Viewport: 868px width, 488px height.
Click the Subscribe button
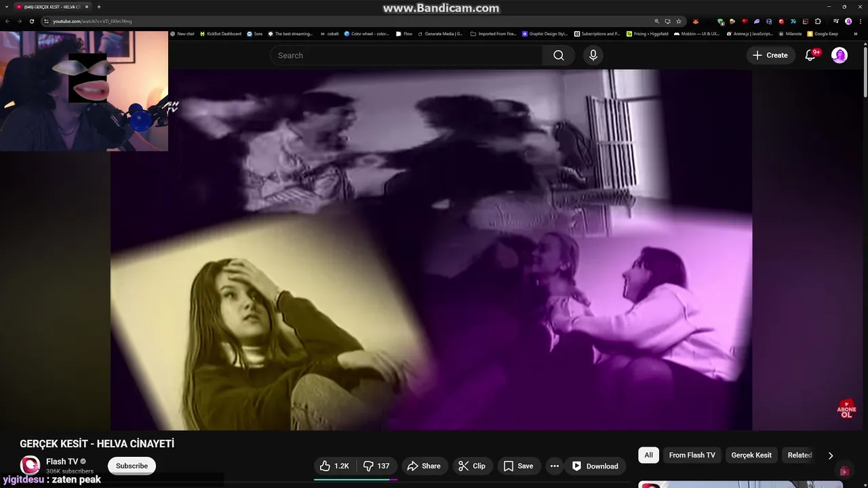coord(132,466)
